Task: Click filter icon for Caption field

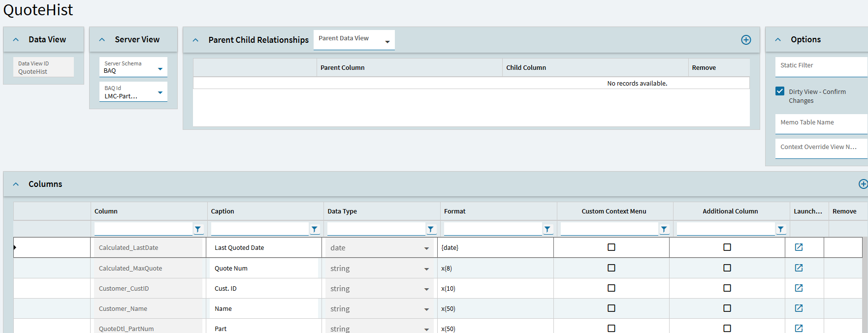Action: [315, 229]
